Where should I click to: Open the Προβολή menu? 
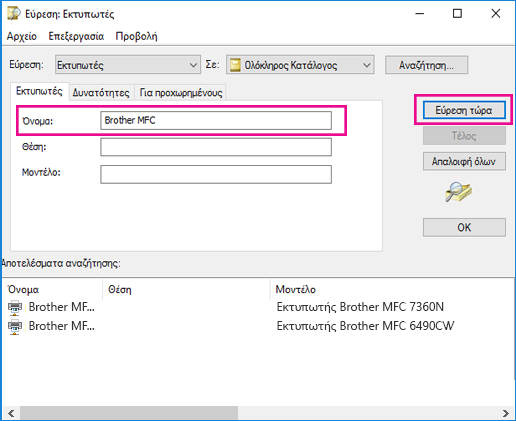(x=136, y=36)
